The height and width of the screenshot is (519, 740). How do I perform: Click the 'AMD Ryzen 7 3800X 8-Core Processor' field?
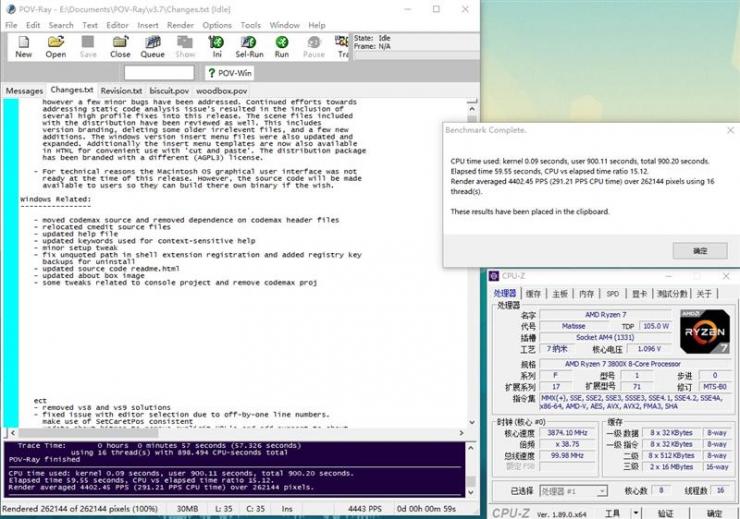[635, 364]
